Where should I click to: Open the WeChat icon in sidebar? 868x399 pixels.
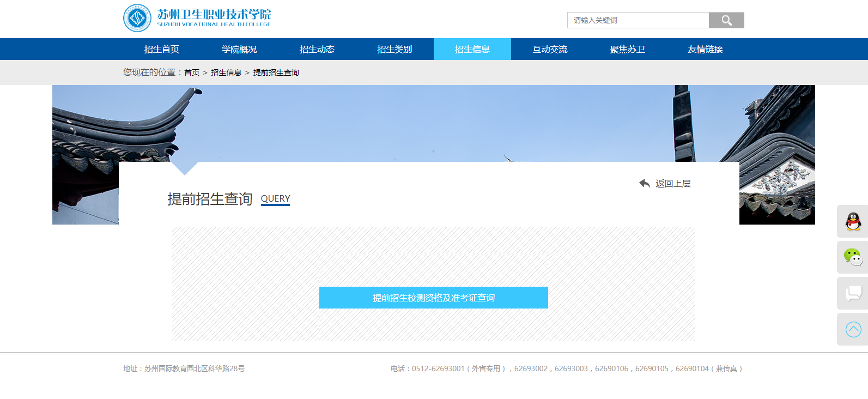pyautogui.click(x=853, y=257)
